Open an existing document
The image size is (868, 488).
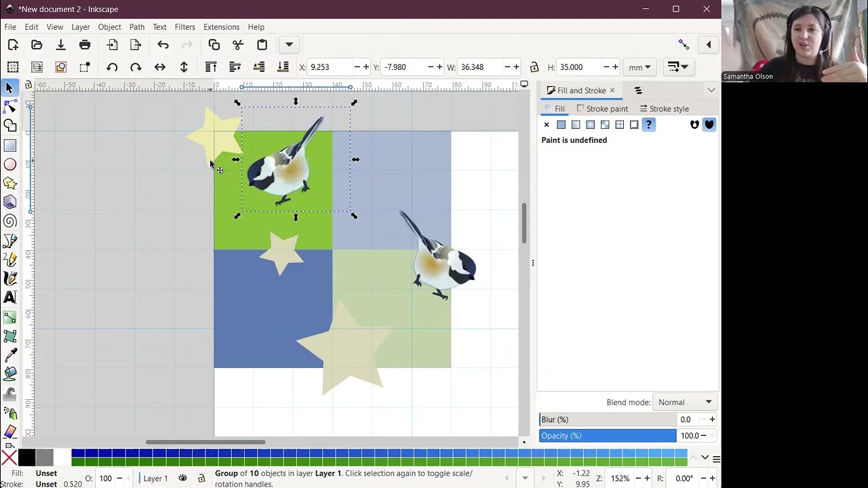37,45
